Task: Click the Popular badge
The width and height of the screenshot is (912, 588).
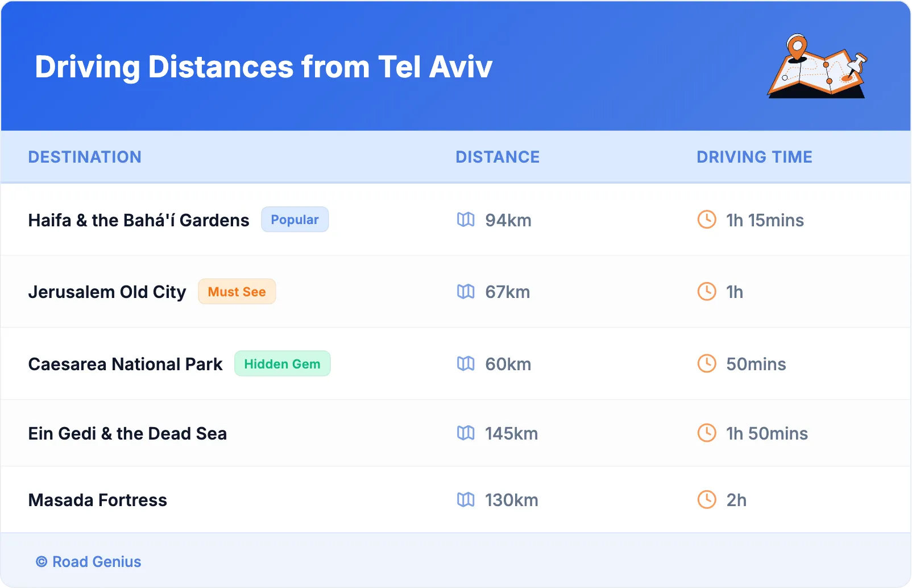Action: [x=295, y=220]
